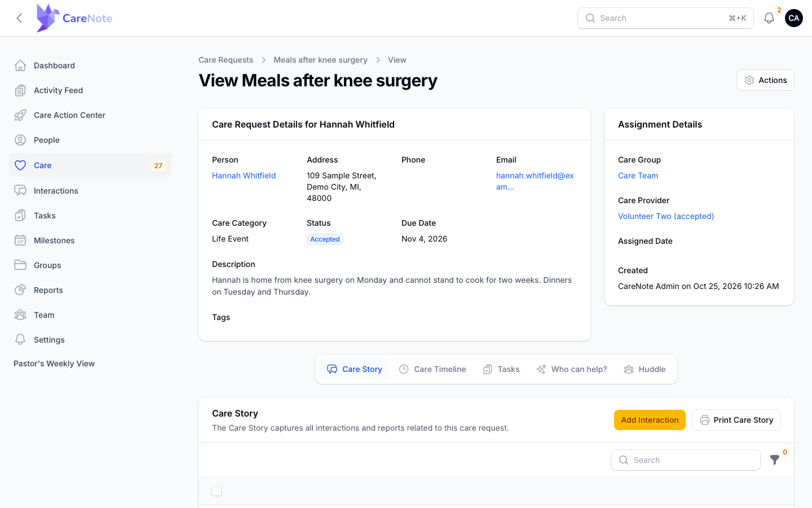Click the Milestones calendar icon
Viewport: 812px width, 508px height.
coord(20,240)
